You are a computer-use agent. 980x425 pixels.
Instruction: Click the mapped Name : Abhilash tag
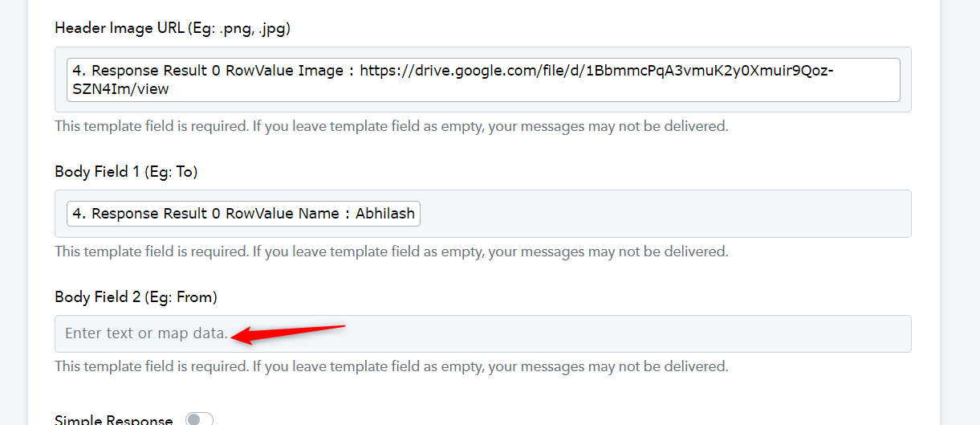point(243,214)
